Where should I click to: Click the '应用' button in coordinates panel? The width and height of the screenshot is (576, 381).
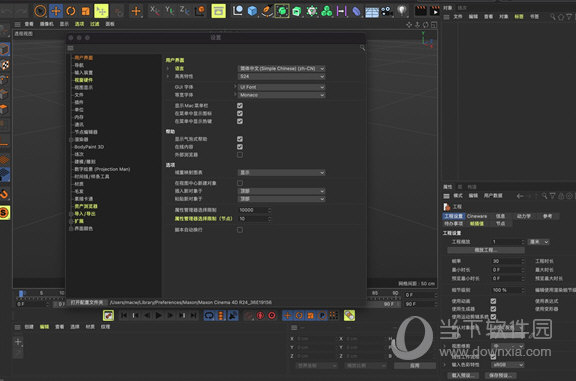point(415,366)
